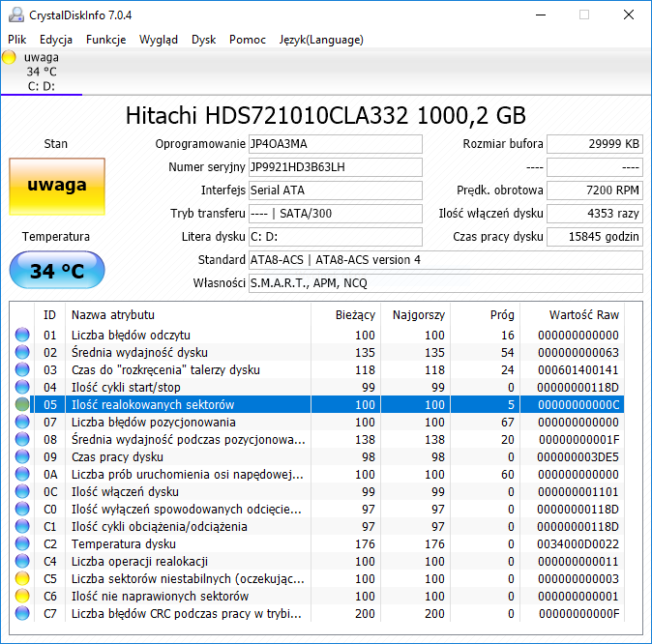
Task: Open the Język(Language) menu
Action: tap(321, 40)
